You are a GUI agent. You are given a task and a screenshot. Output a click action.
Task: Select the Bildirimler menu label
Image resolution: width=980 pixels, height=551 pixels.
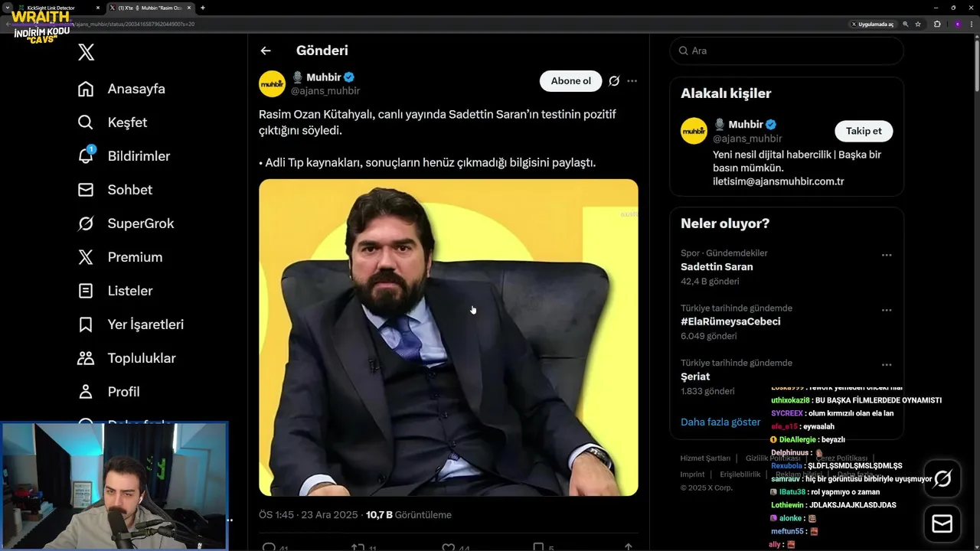pyautogui.click(x=139, y=156)
